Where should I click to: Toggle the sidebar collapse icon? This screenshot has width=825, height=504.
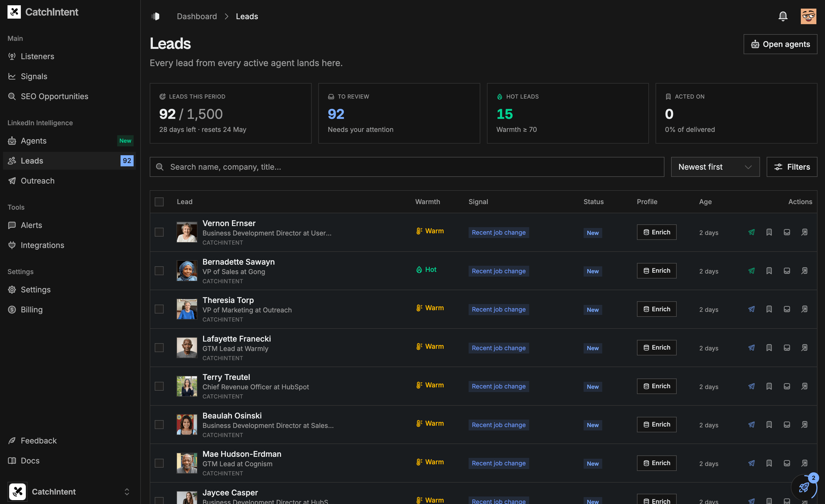click(x=155, y=16)
